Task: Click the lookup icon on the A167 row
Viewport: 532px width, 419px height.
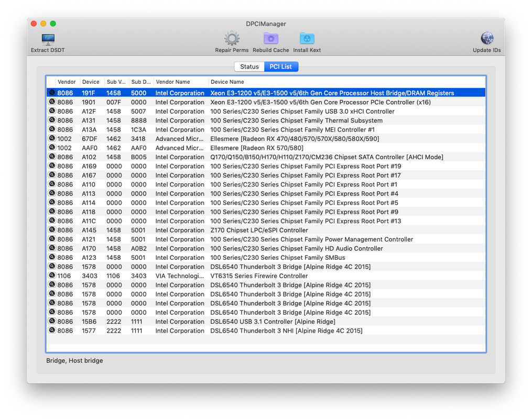Action: coord(52,175)
